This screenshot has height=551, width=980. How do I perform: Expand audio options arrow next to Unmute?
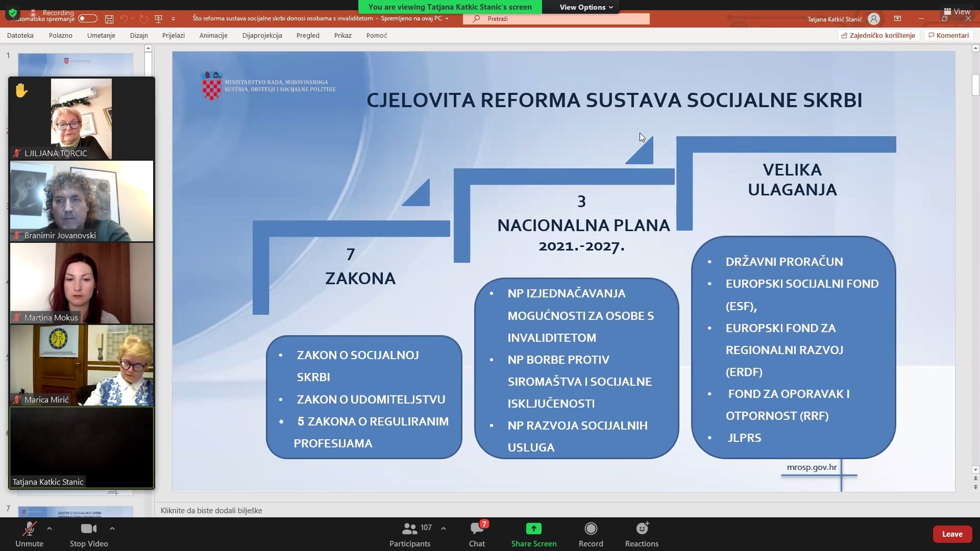50,529
